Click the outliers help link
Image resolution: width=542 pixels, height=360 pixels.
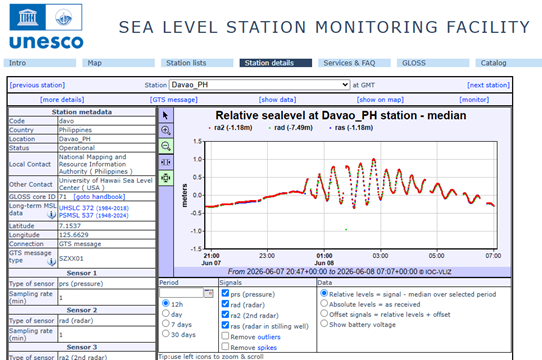pos(269,337)
